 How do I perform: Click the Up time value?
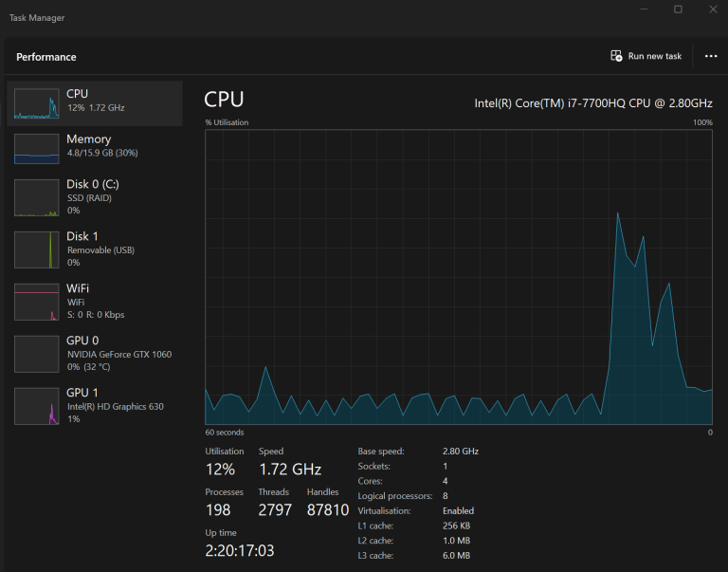point(240,550)
